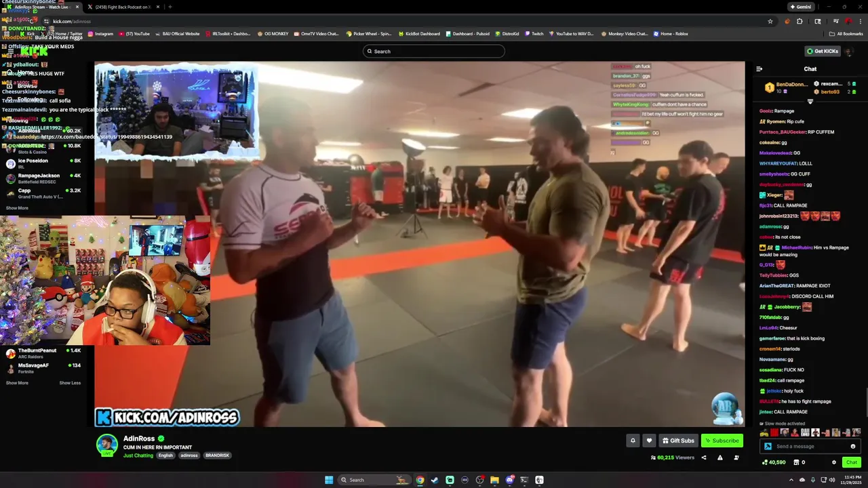Open the BAU Official Website bookmark
This screenshot has width=868, height=488.
(x=178, y=33)
